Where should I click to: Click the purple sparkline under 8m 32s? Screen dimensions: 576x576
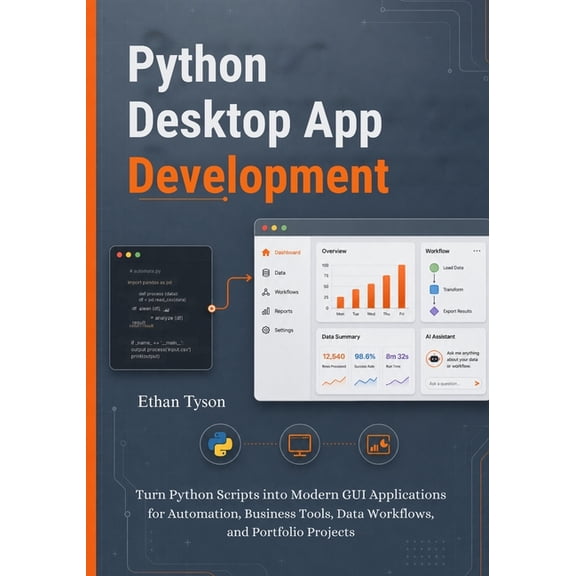(x=397, y=381)
